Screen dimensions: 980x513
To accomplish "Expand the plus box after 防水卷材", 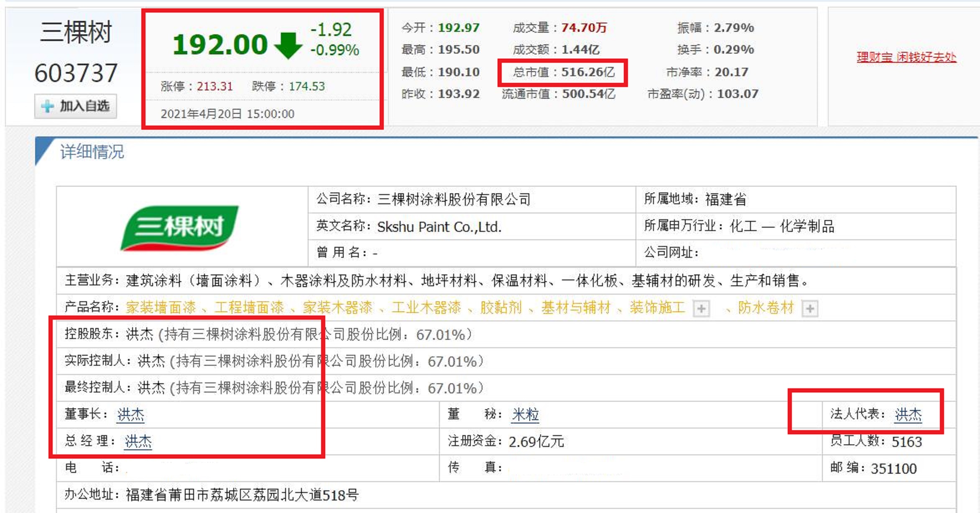I will tap(810, 309).
